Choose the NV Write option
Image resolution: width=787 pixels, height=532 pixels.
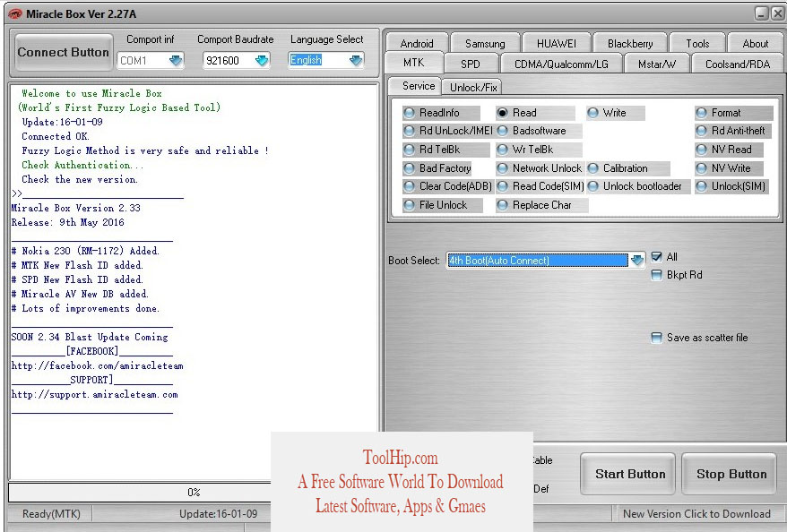point(729,168)
